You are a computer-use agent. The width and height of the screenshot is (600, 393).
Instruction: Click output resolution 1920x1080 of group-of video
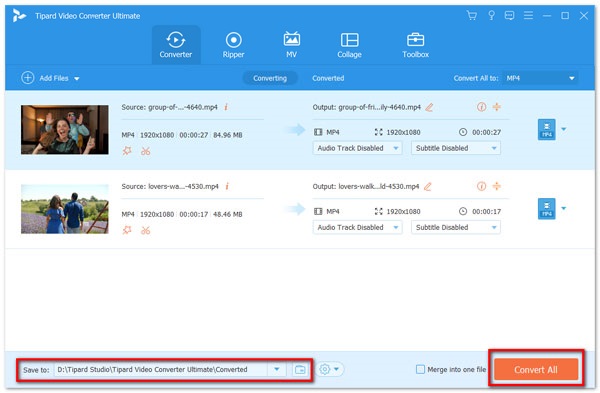click(403, 132)
